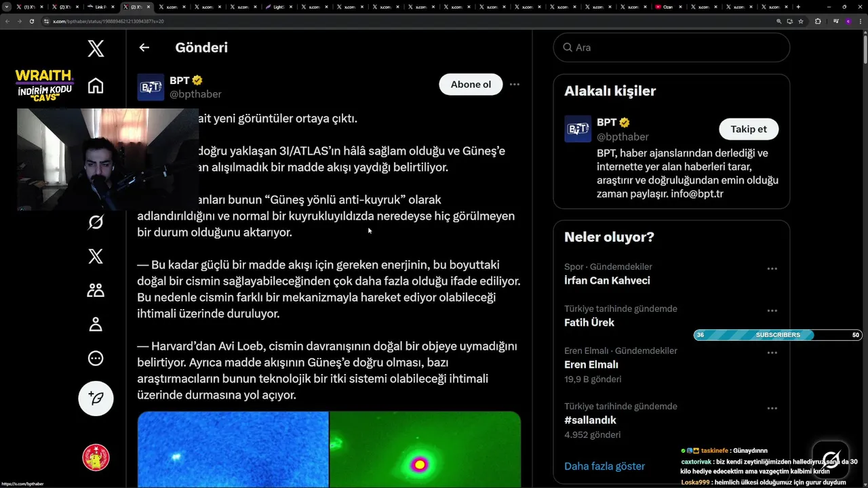Click the Neler oluyor? heading
868x488 pixels.
609,237
